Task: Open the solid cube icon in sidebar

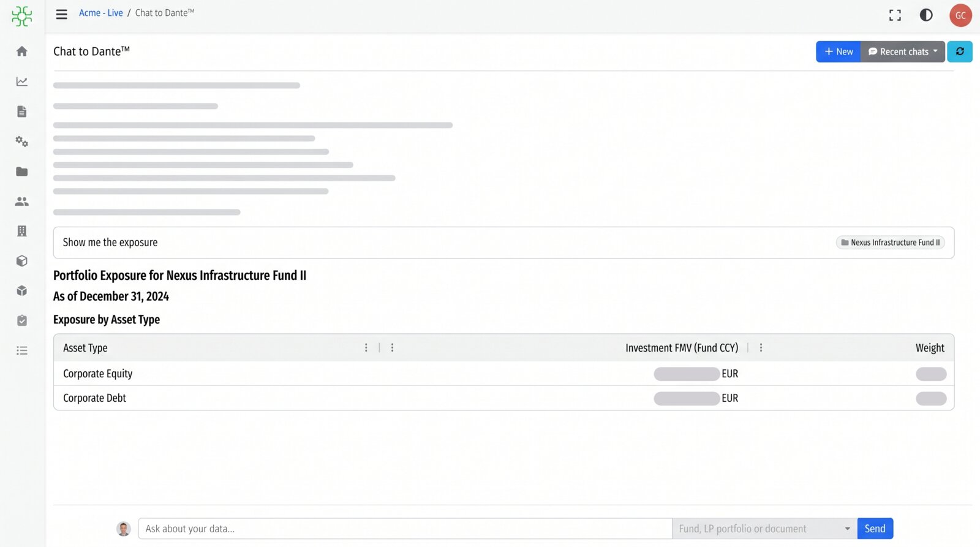Action: [x=22, y=291]
